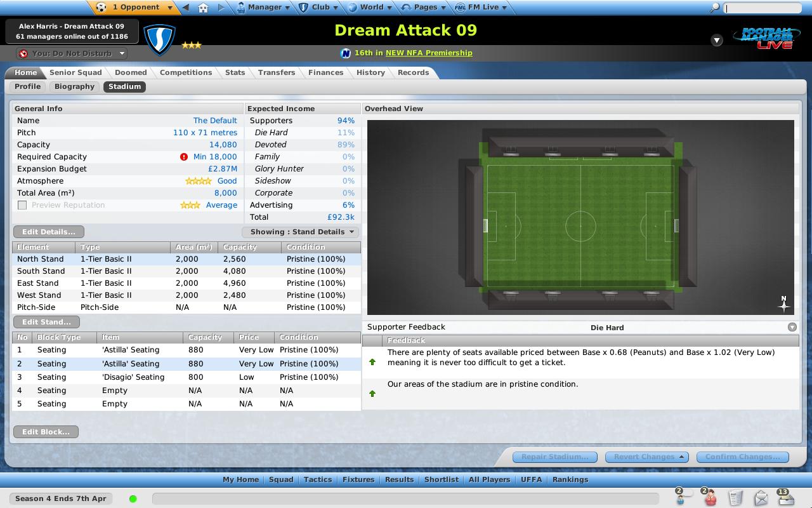The height and width of the screenshot is (508, 812).
Task: Sort stands by the Capacity column header
Action: click(x=249, y=247)
